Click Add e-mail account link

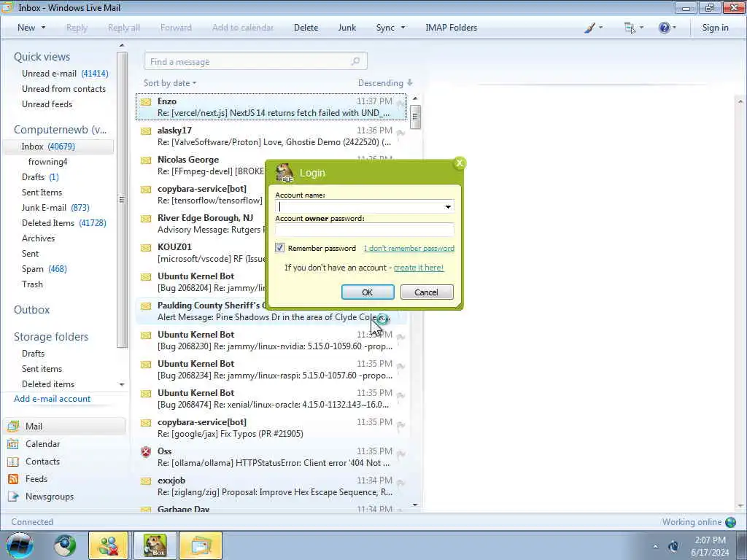pyautogui.click(x=52, y=399)
